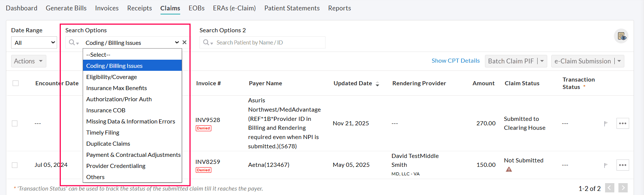Select Duplicate Claims in the dropdown list
Screen dimensions: 644x195
(108, 143)
